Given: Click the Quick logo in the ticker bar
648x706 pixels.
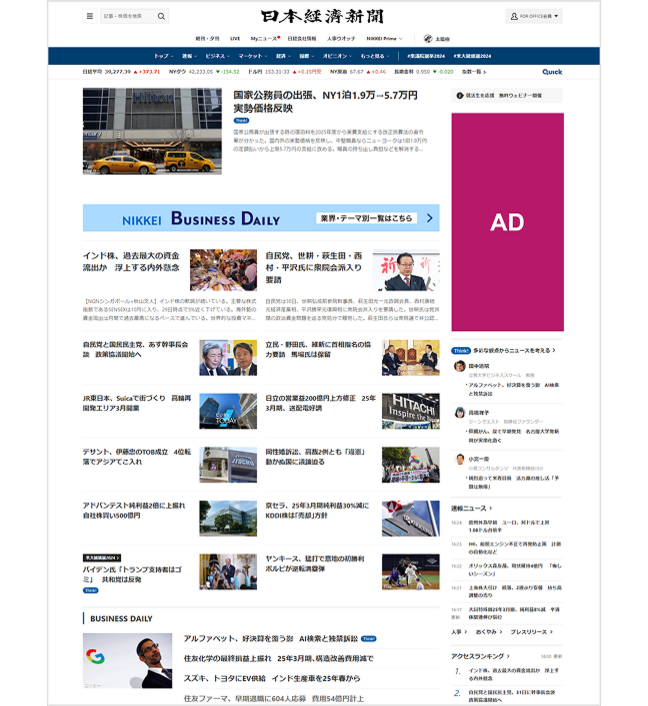Looking at the screenshot, I should [x=552, y=72].
